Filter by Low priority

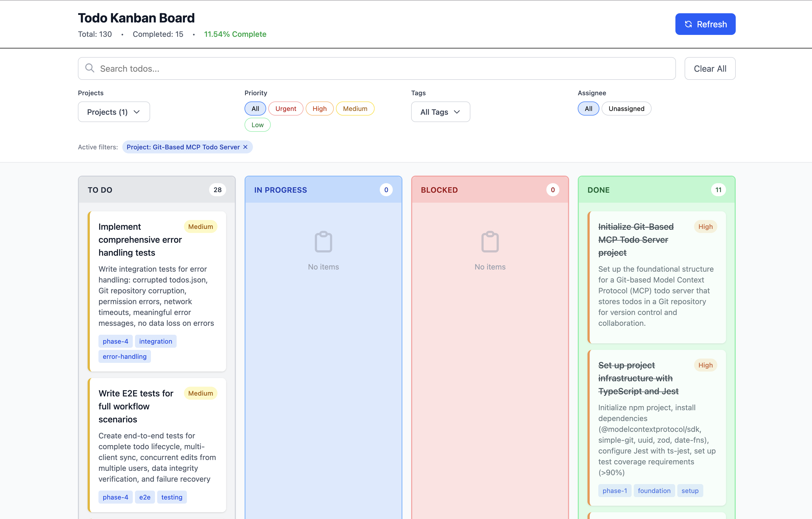[x=257, y=125]
